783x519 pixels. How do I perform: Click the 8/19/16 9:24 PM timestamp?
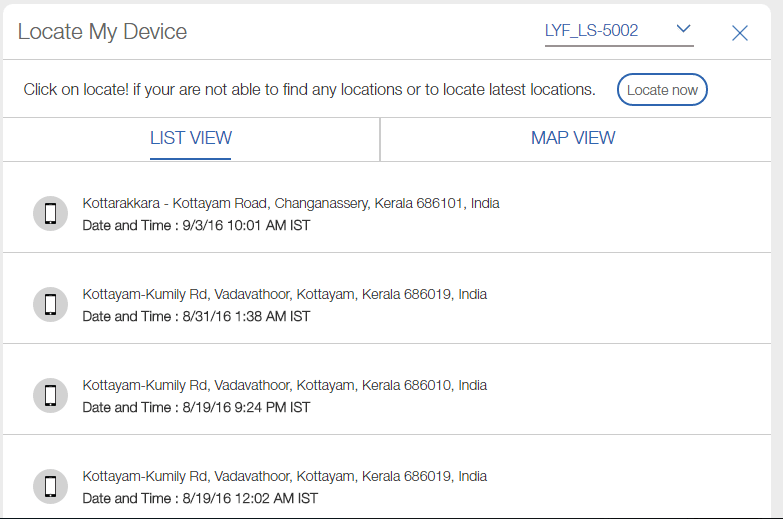click(x=246, y=408)
